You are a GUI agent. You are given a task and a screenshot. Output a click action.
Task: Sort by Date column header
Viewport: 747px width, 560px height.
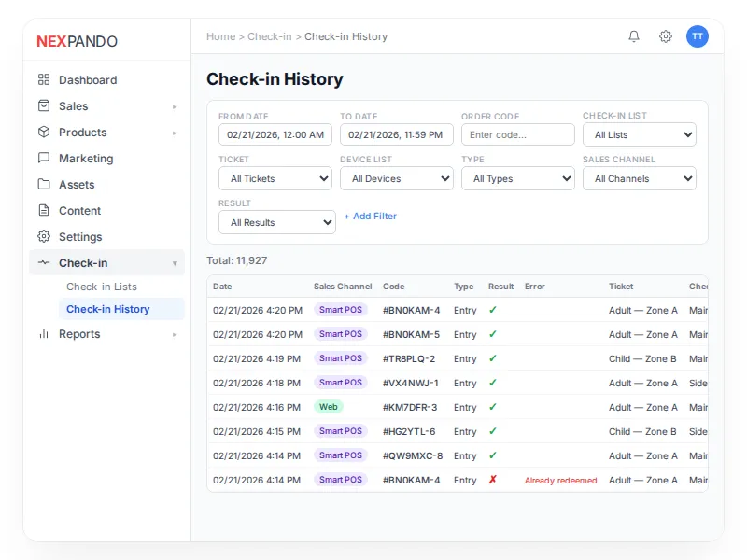222,287
